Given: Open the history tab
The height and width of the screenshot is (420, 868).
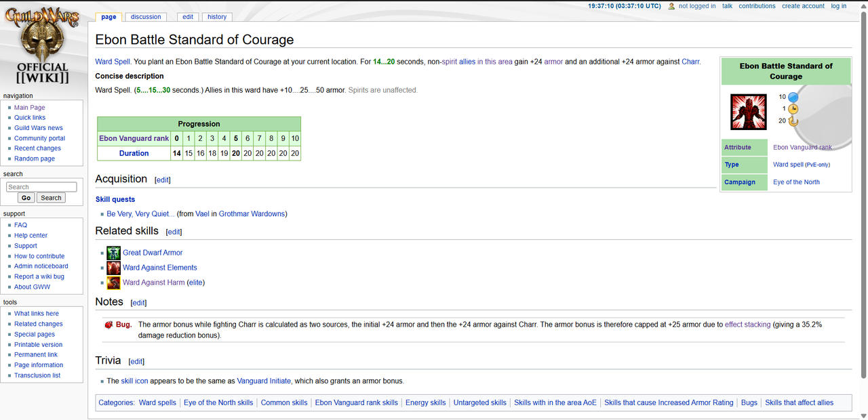Looking at the screenshot, I should [x=217, y=17].
